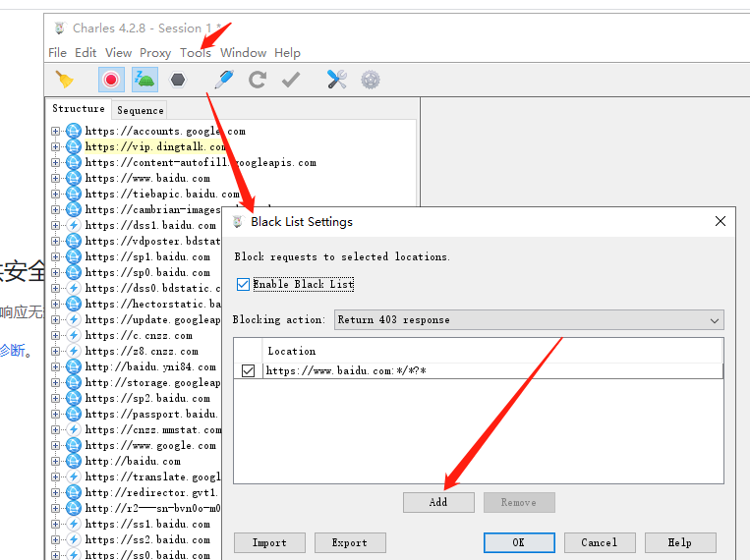The image size is (750, 560).
Task: Click lightning icon beside cnzz.mmstat.com
Action: coord(73,429)
